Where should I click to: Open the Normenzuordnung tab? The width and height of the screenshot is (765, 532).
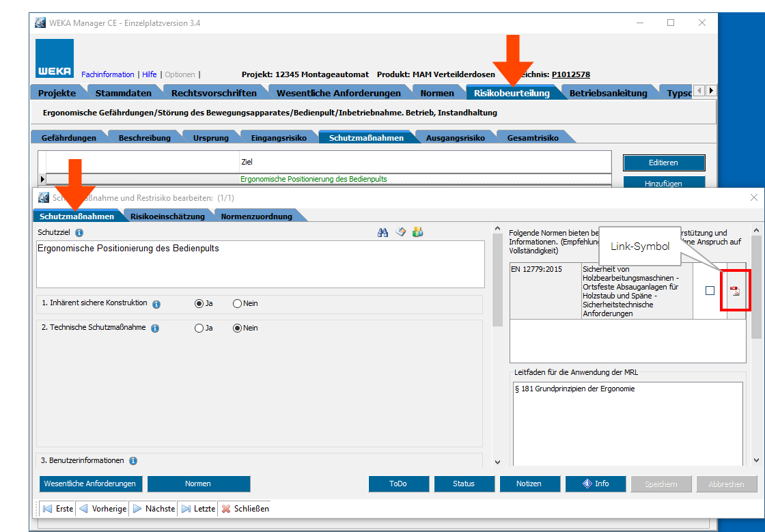[256, 216]
